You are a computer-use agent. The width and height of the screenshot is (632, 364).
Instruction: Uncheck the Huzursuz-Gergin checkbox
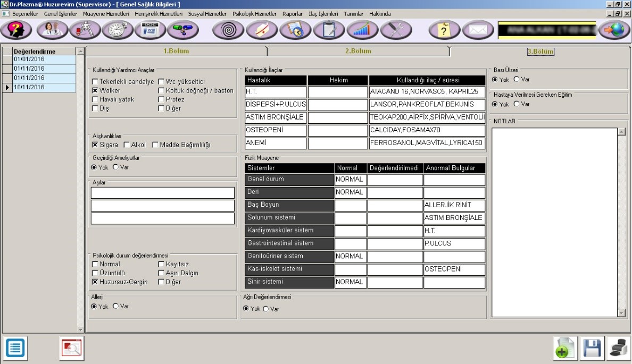point(95,282)
